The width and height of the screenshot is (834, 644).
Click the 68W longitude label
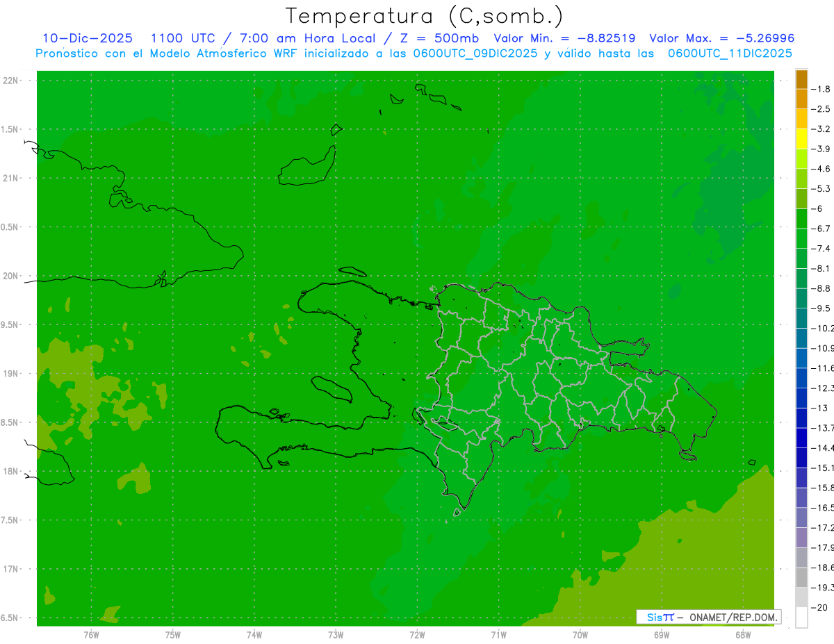tap(743, 634)
